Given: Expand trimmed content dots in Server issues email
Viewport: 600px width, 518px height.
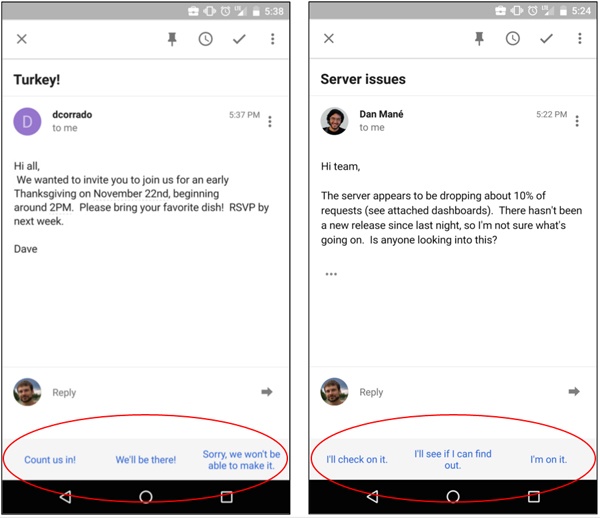Looking at the screenshot, I should click(x=331, y=274).
